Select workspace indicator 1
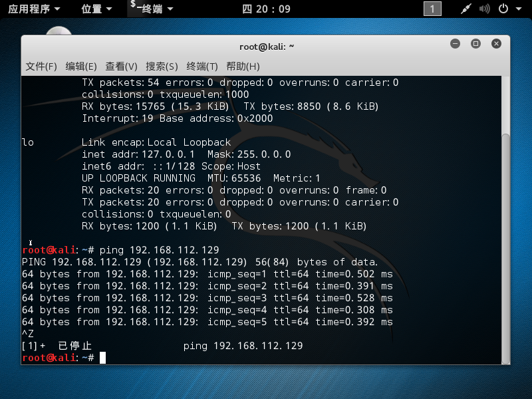 click(x=432, y=9)
